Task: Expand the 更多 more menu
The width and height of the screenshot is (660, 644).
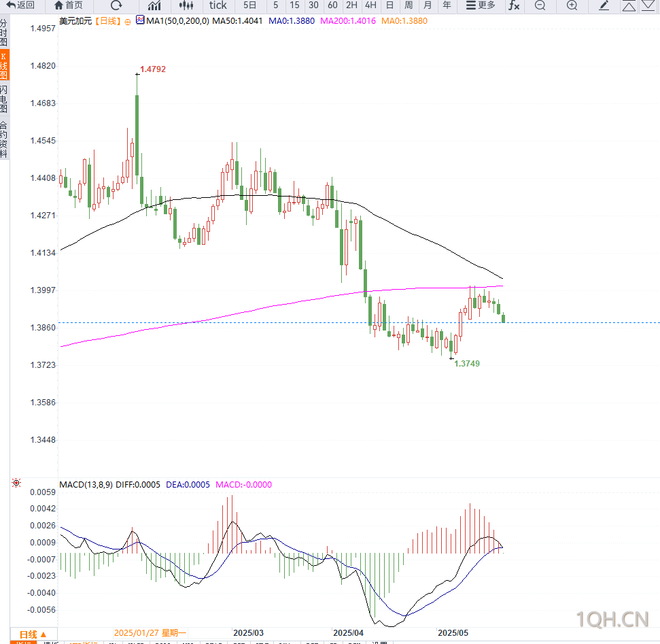Action: click(x=481, y=5)
